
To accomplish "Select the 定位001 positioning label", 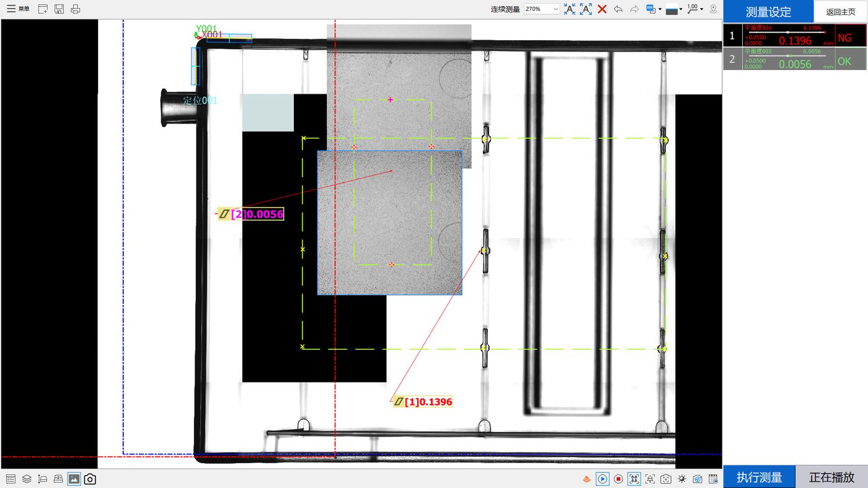I will (200, 100).
